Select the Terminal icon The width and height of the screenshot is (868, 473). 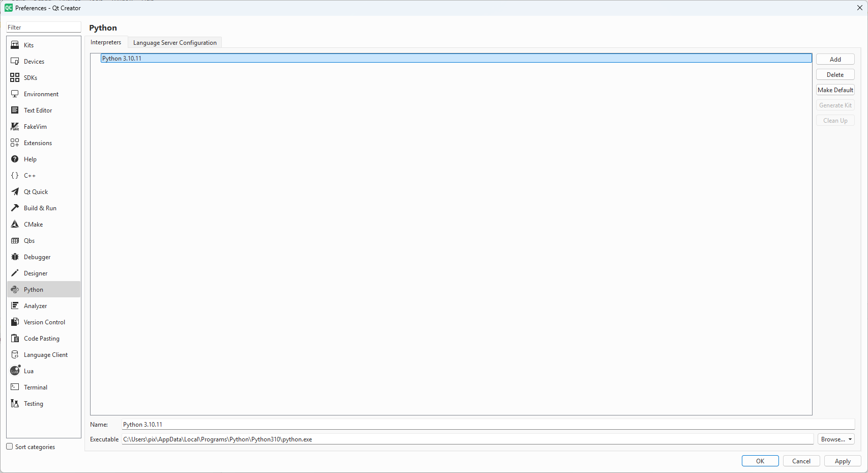click(x=15, y=387)
